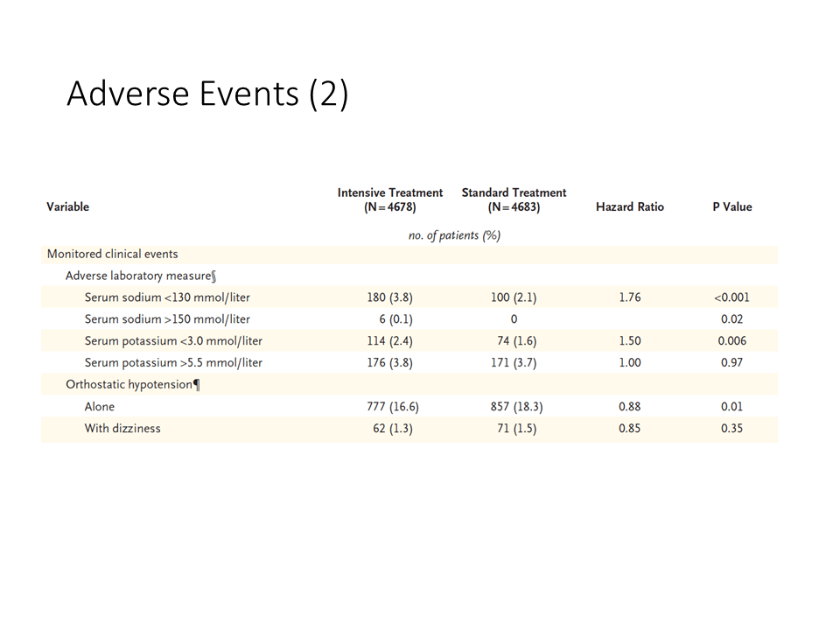Click the P value "0.01"
Image resolution: width=840 pixels, height=630 pixels.
click(731, 407)
